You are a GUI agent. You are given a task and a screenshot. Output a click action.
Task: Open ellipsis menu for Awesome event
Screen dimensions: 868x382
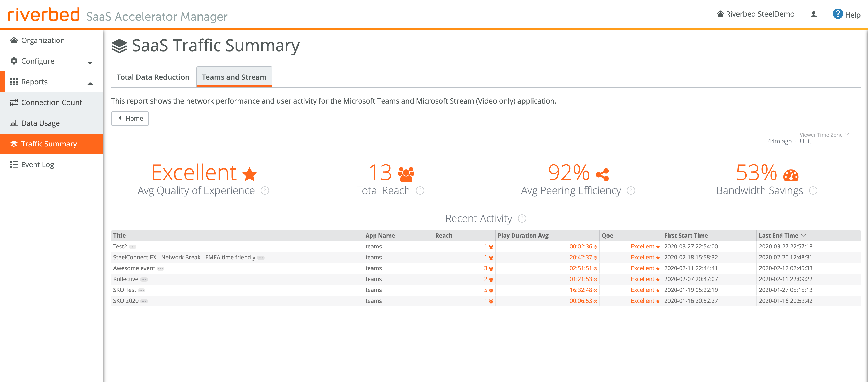(161, 269)
